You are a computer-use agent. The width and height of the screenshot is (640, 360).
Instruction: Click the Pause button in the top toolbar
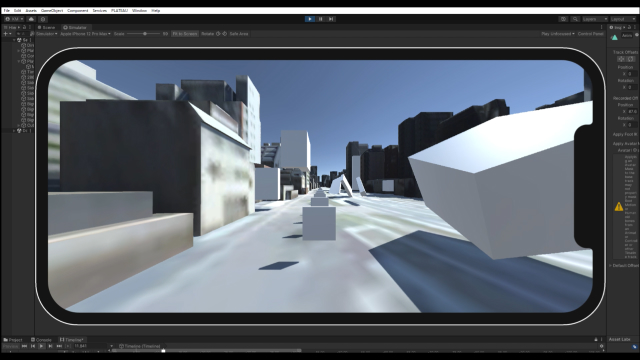320,19
